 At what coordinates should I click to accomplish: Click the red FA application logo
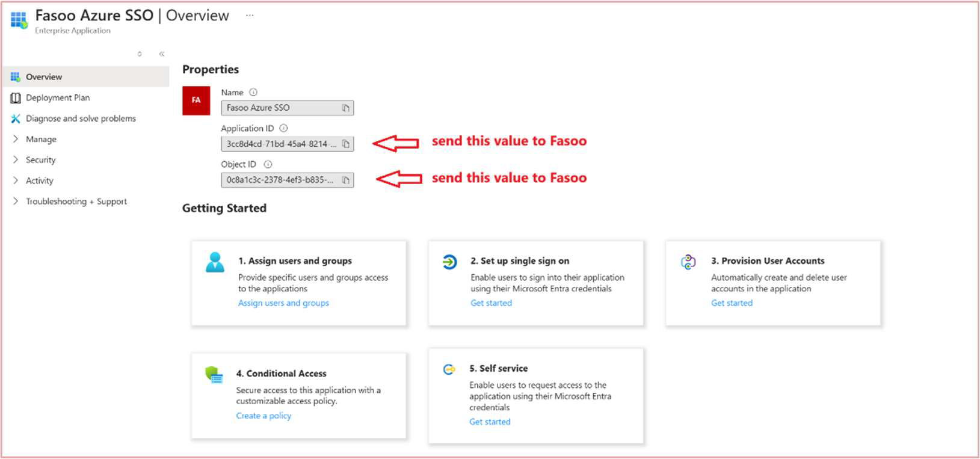(196, 100)
